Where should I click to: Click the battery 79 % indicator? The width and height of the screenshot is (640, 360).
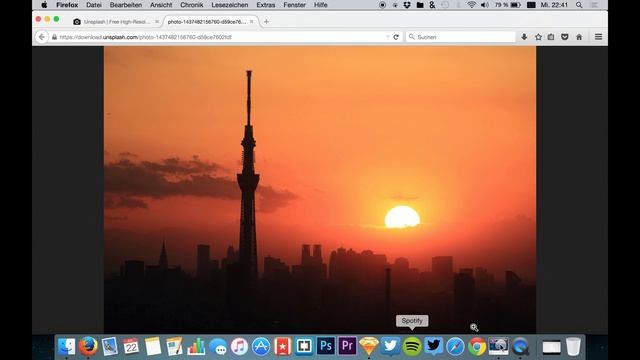coord(507,5)
